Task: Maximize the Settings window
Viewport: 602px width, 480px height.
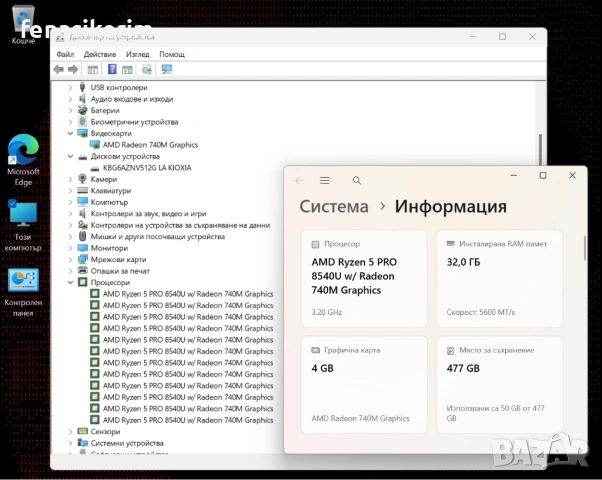Action: point(543,175)
